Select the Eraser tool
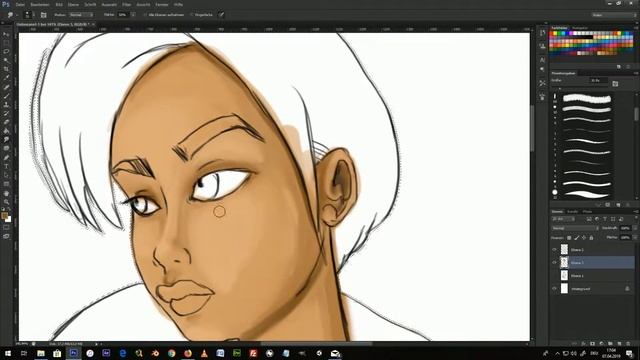640x360 pixels. tap(6, 122)
